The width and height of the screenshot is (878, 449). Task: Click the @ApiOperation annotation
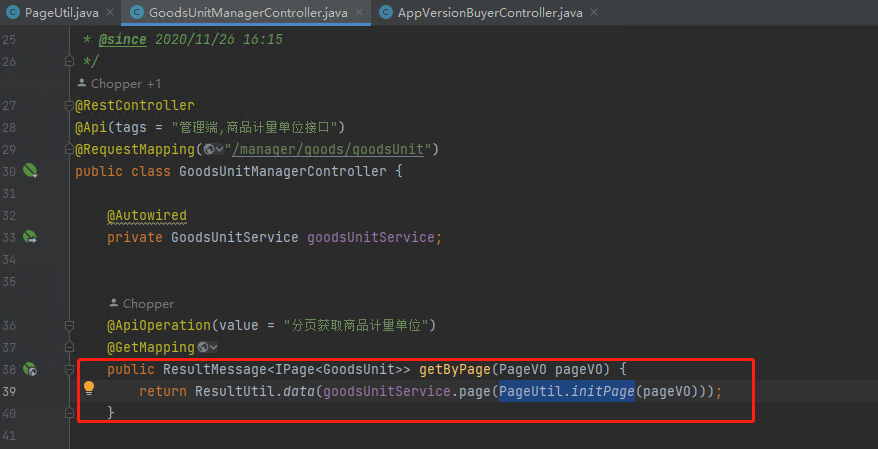point(158,325)
